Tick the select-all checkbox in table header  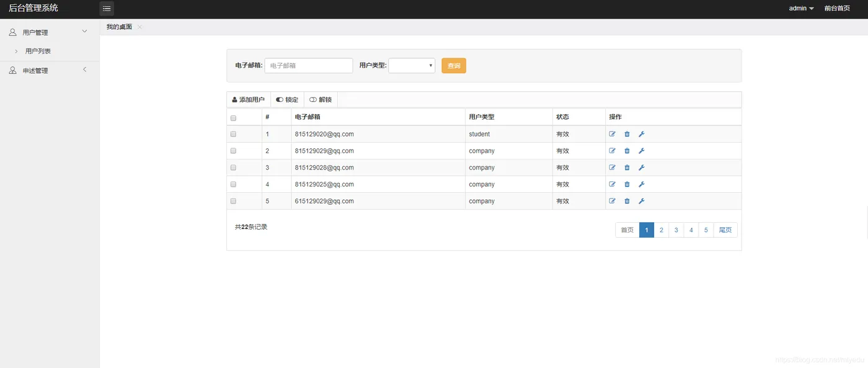[233, 118]
